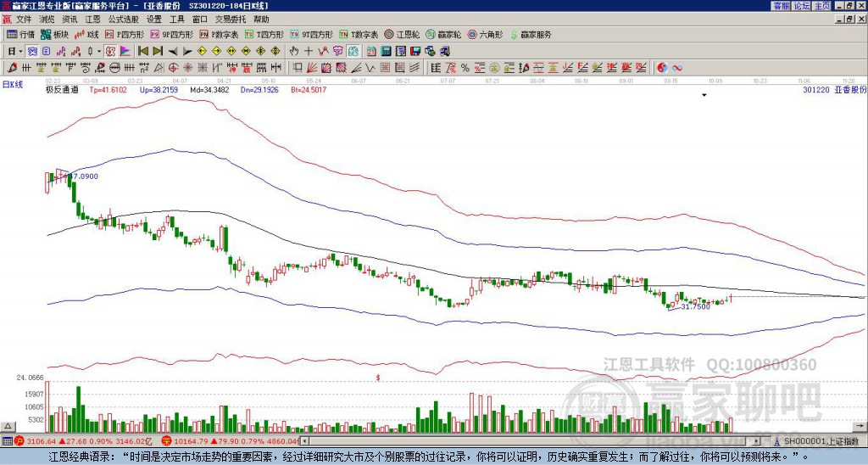Screen dimensions: 868x465
Task: Select the percent % drawing tool
Action: pos(465,68)
